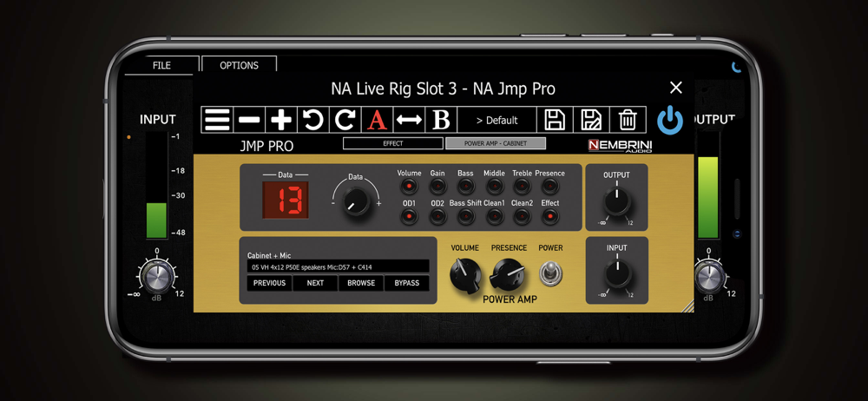
Task: Select the OD1 channel button
Action: point(409,216)
